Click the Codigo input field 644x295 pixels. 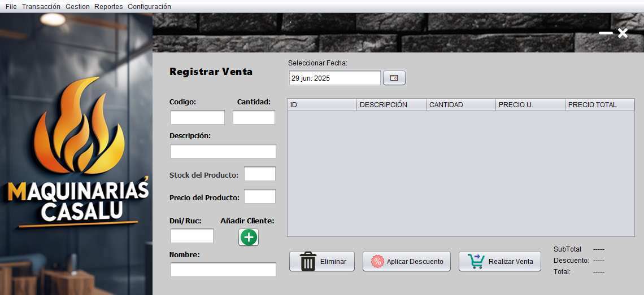point(198,117)
